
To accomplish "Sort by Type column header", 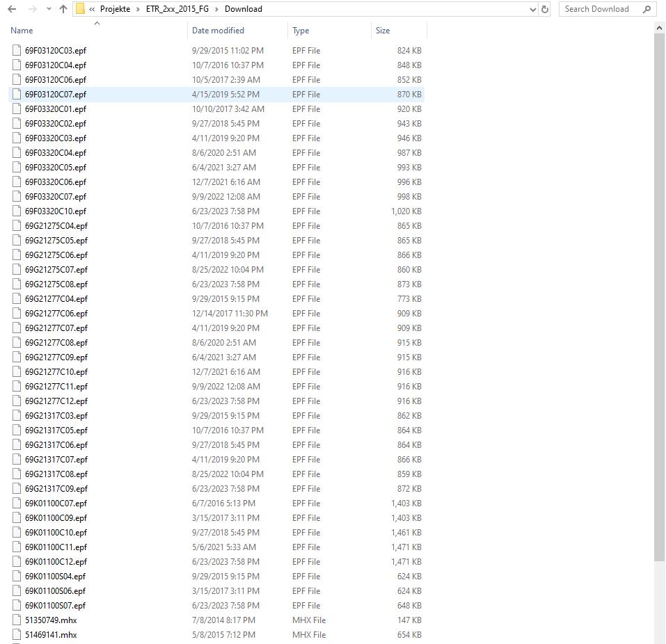I will click(x=301, y=31).
